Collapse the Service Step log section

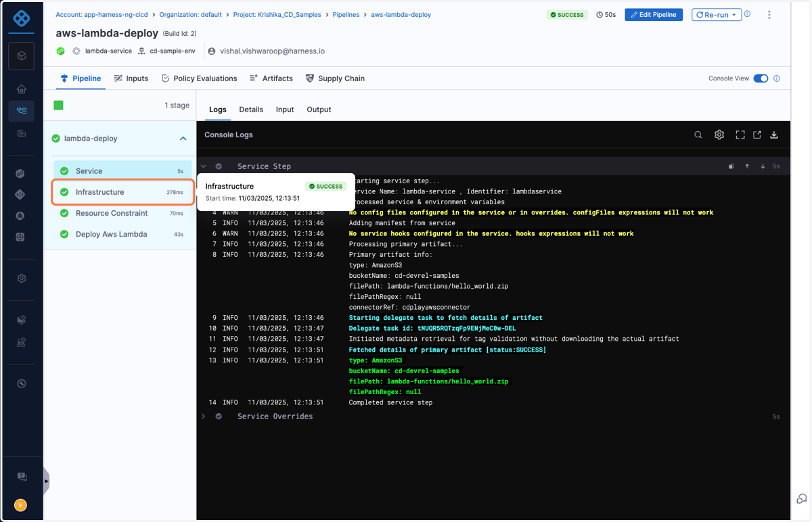(204, 166)
